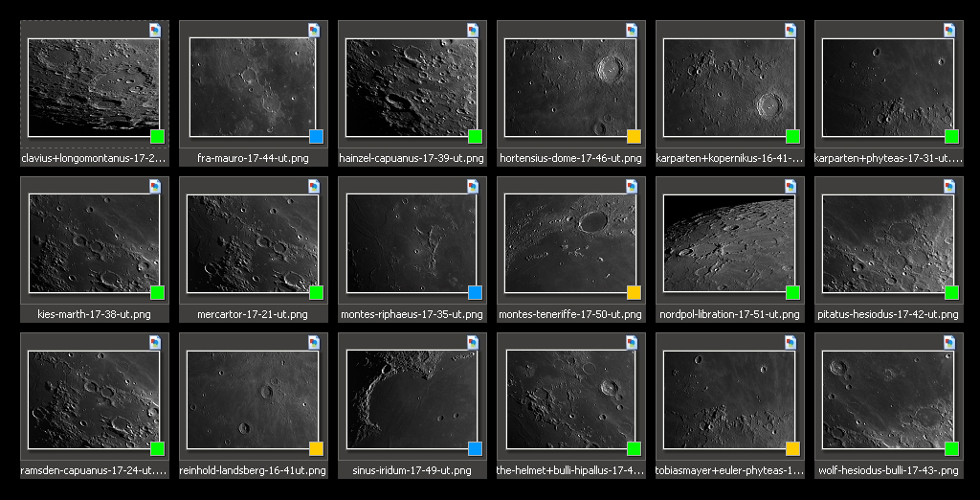Click the file type icon on the wolf-hesiodus-bulli thumbnail

pyautogui.click(x=949, y=342)
